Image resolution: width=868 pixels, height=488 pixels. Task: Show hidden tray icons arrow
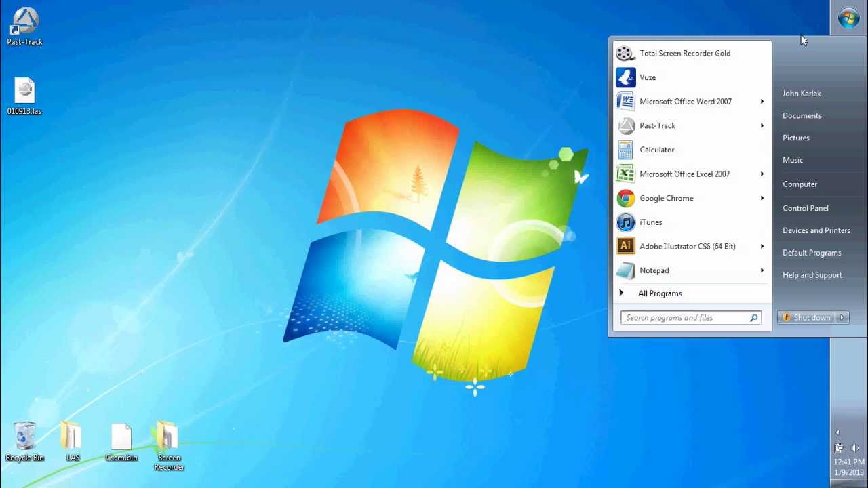pyautogui.click(x=837, y=432)
